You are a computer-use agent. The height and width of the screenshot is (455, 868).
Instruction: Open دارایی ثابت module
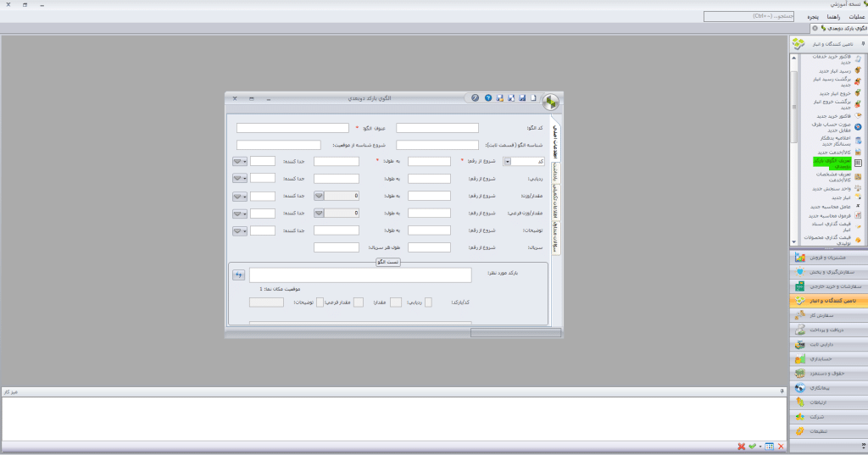click(829, 344)
